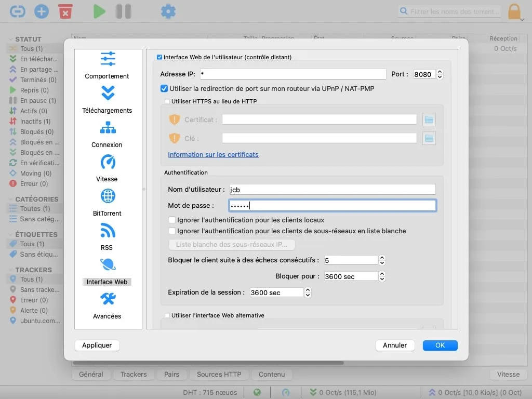Image resolution: width=532 pixels, height=399 pixels.
Task: Select Erreur (0) under STATUT
Action: point(29,183)
